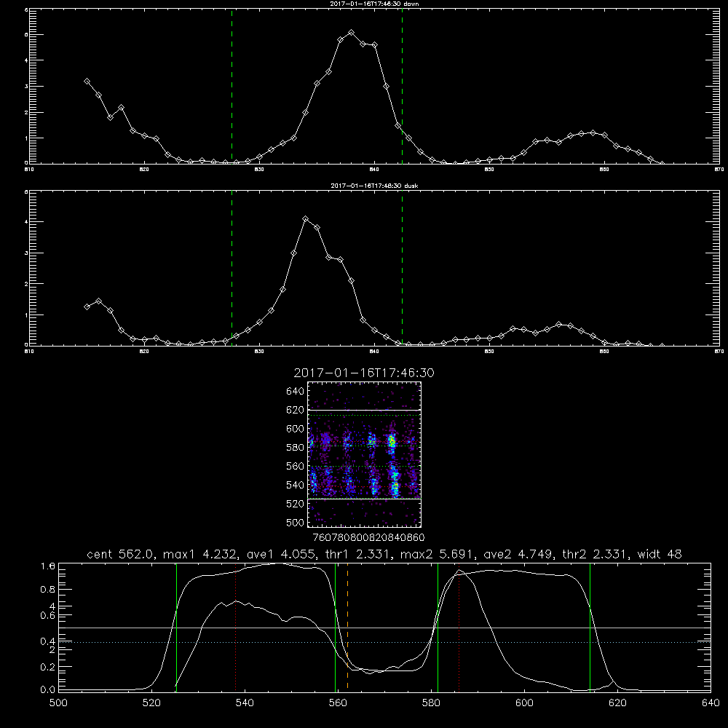Click the right green dashed line in dawn plot
Viewport: 728px width, 728px height.
pyautogui.click(x=402, y=86)
